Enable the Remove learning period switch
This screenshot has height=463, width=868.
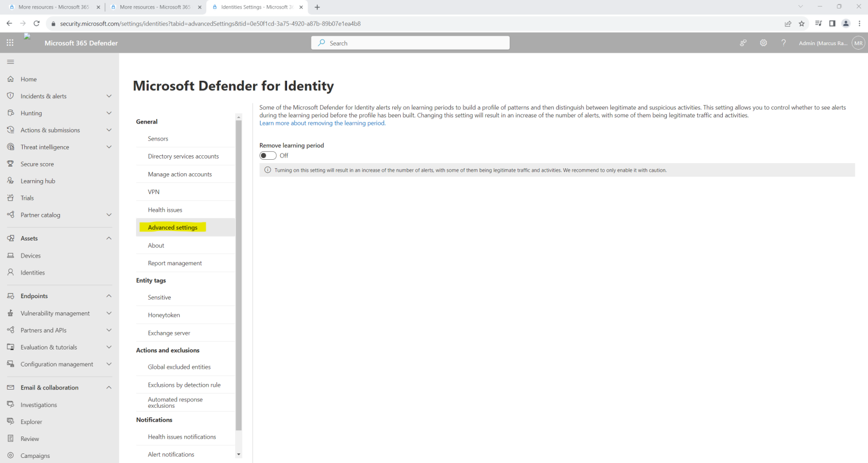(x=267, y=155)
